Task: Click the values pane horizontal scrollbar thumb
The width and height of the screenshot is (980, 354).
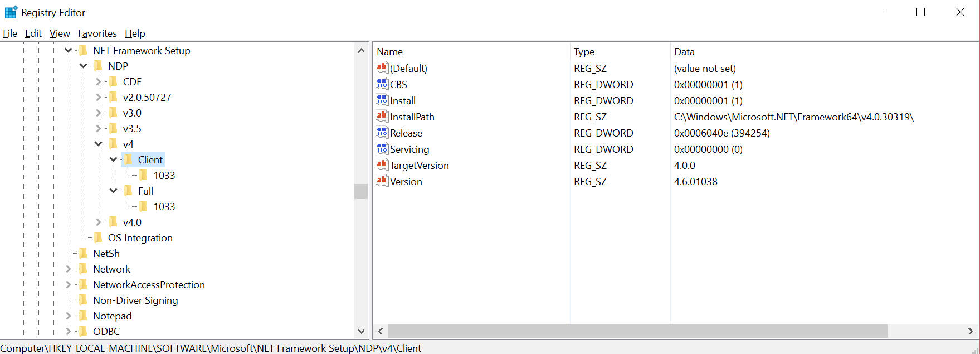Action: tap(637, 331)
